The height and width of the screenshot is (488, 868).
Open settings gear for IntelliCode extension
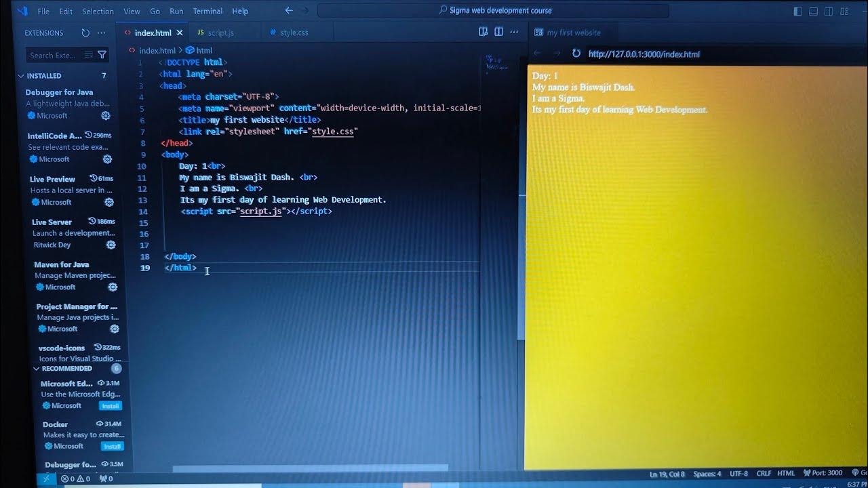pyautogui.click(x=107, y=159)
